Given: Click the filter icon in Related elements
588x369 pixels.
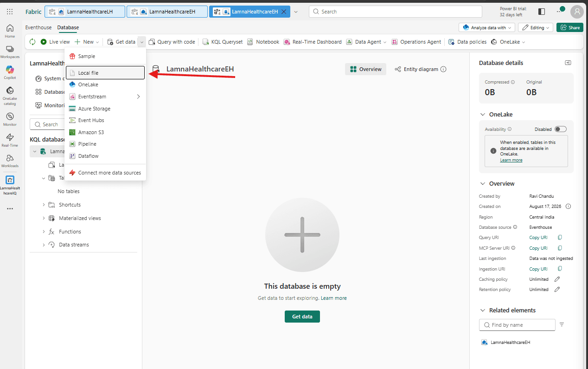Looking at the screenshot, I should (562, 324).
